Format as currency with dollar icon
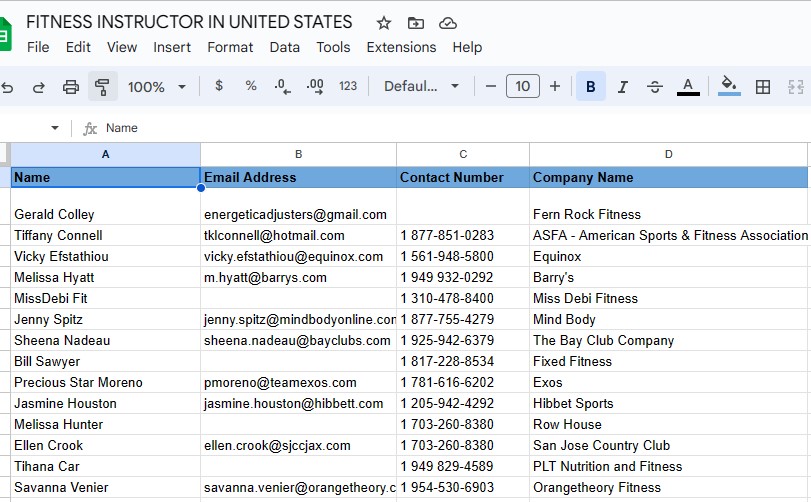 coord(219,86)
